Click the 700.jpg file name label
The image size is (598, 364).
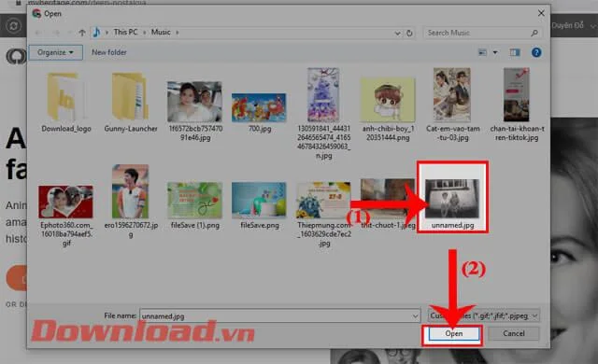(260, 129)
